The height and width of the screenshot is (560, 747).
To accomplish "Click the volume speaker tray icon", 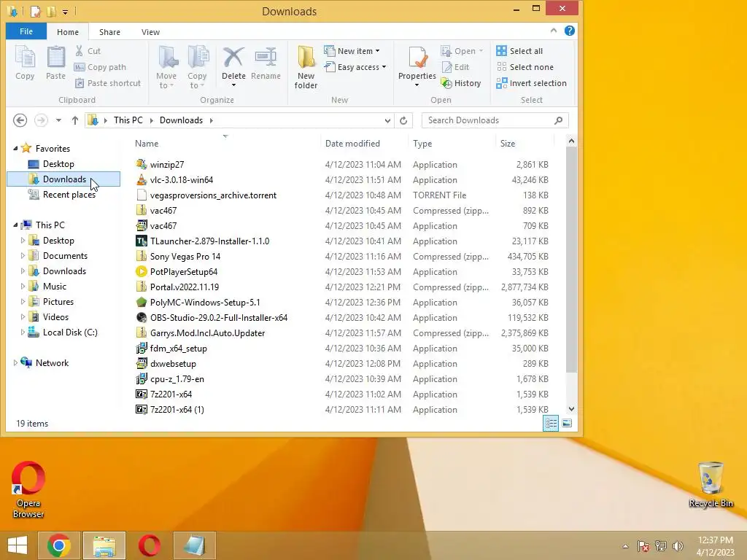I will click(678, 545).
